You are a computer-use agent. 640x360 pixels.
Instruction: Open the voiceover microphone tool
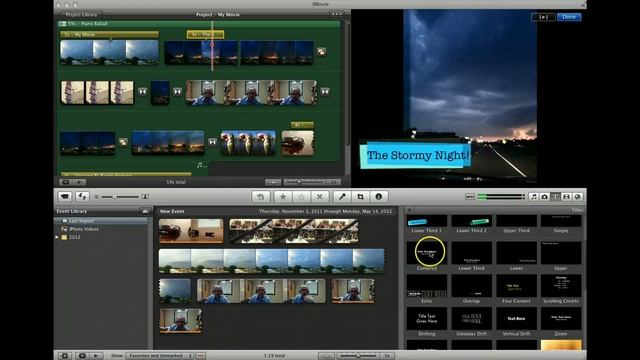coord(342,197)
